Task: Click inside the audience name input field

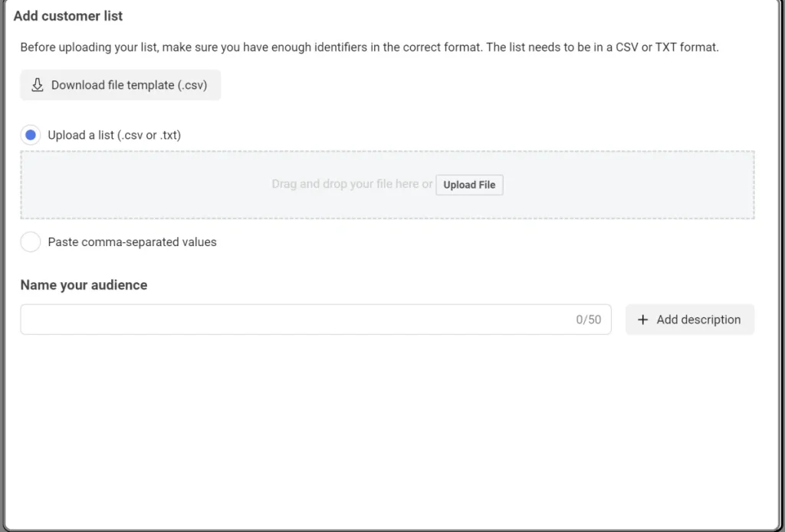Action: coord(291,320)
